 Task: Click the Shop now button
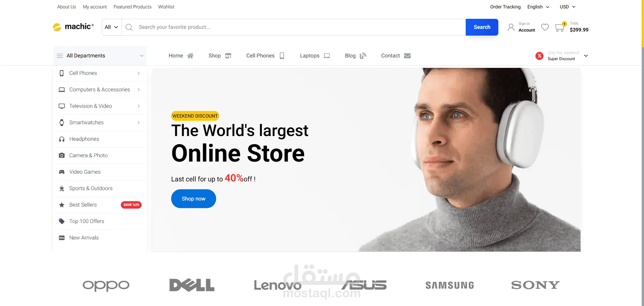point(194,199)
